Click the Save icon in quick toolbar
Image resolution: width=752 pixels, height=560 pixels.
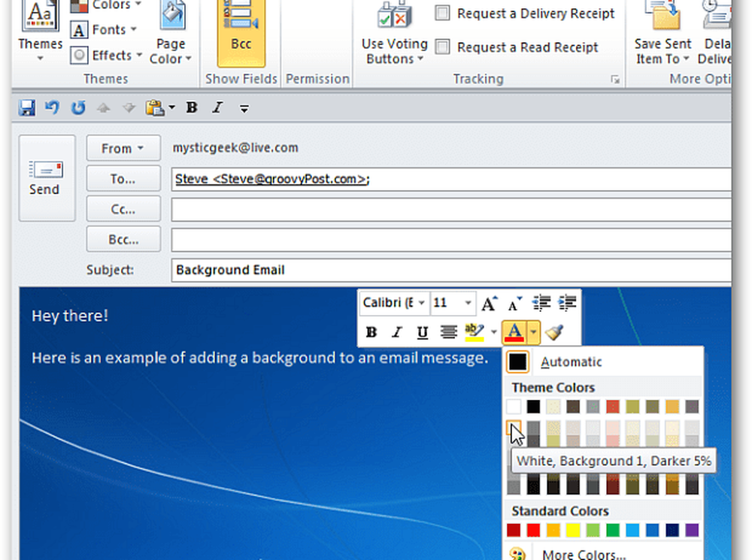coord(27,108)
